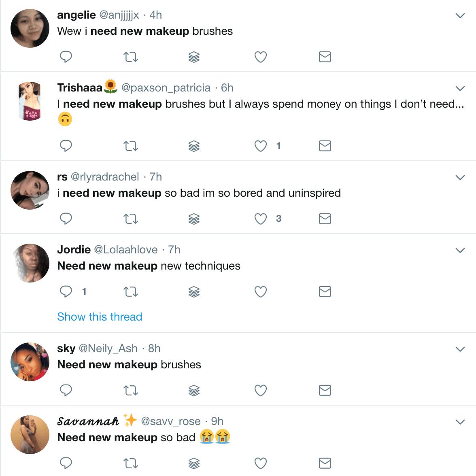
Task: Message angelie's tweet using envelope icon
Action: 325,57
